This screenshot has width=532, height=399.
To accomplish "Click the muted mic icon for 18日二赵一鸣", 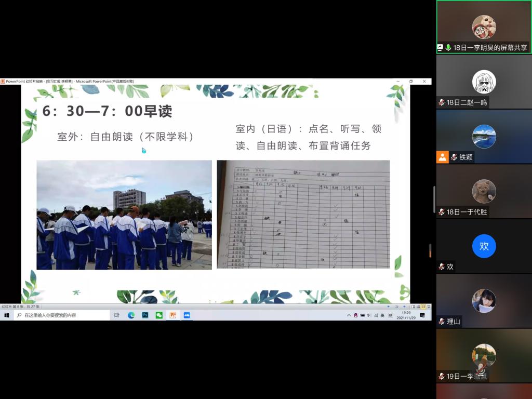I will [x=442, y=102].
